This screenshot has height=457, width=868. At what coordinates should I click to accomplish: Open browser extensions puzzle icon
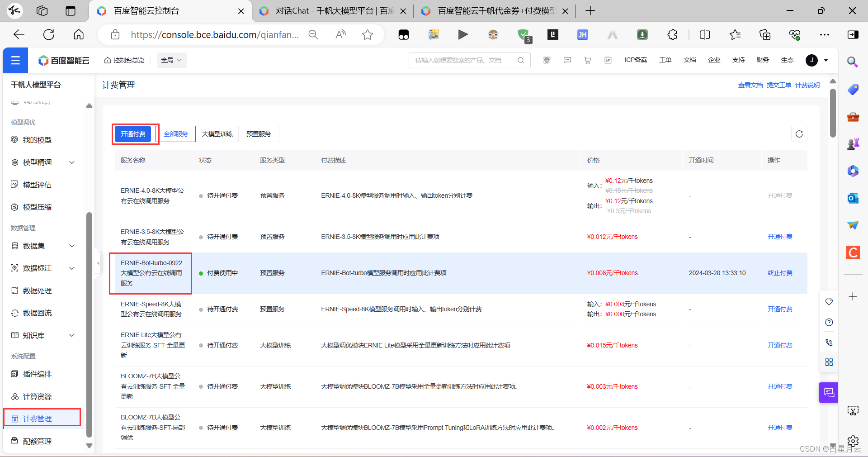(x=672, y=34)
